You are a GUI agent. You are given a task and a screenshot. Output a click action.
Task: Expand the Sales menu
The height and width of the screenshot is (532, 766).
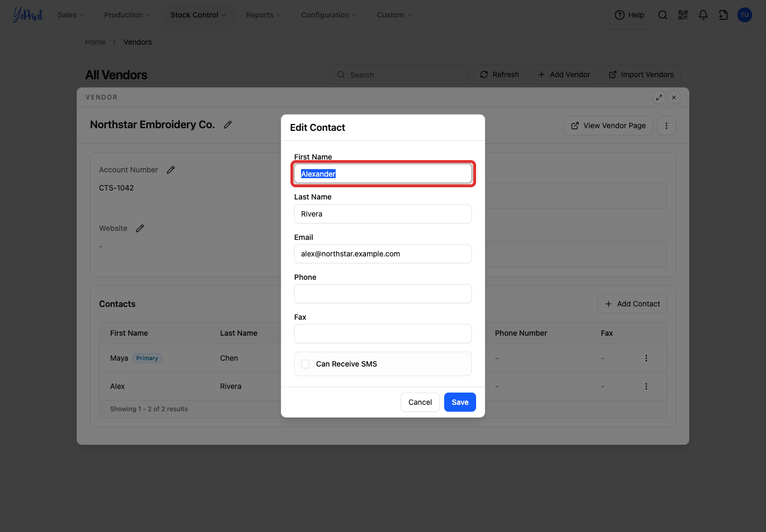[71, 15]
